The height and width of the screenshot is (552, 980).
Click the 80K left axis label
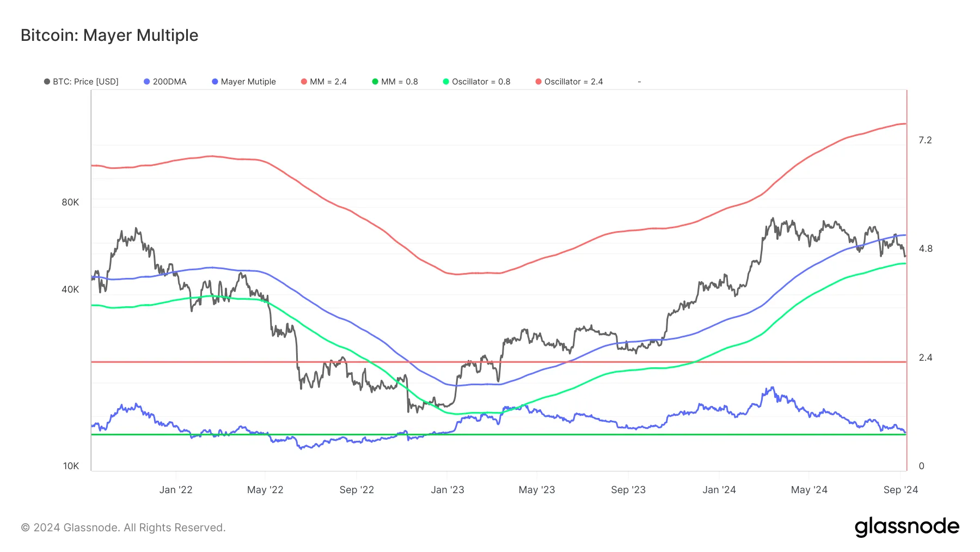tap(70, 202)
